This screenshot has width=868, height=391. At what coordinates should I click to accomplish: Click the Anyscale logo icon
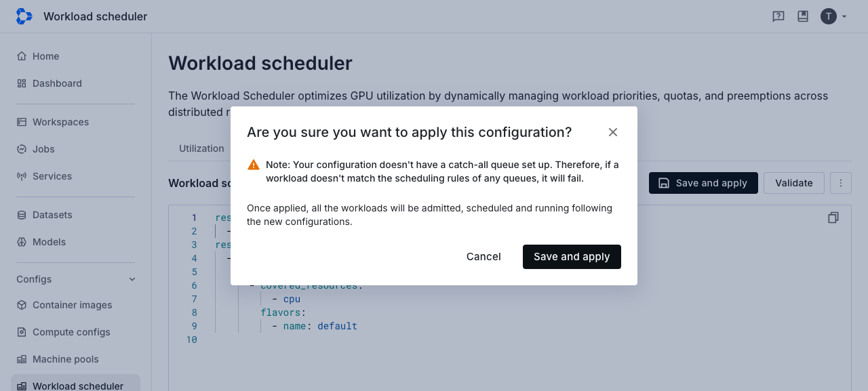[x=24, y=16]
